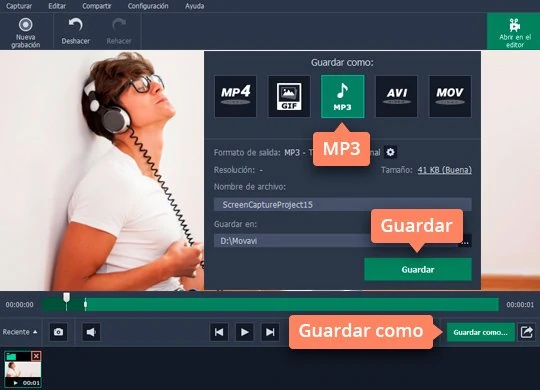Select the MP3 audio format

click(x=342, y=96)
